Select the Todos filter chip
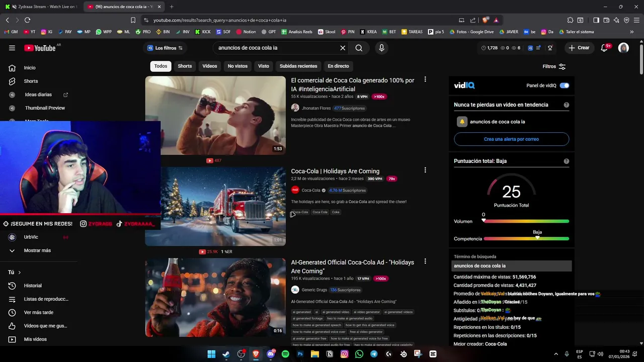 (x=160, y=66)
